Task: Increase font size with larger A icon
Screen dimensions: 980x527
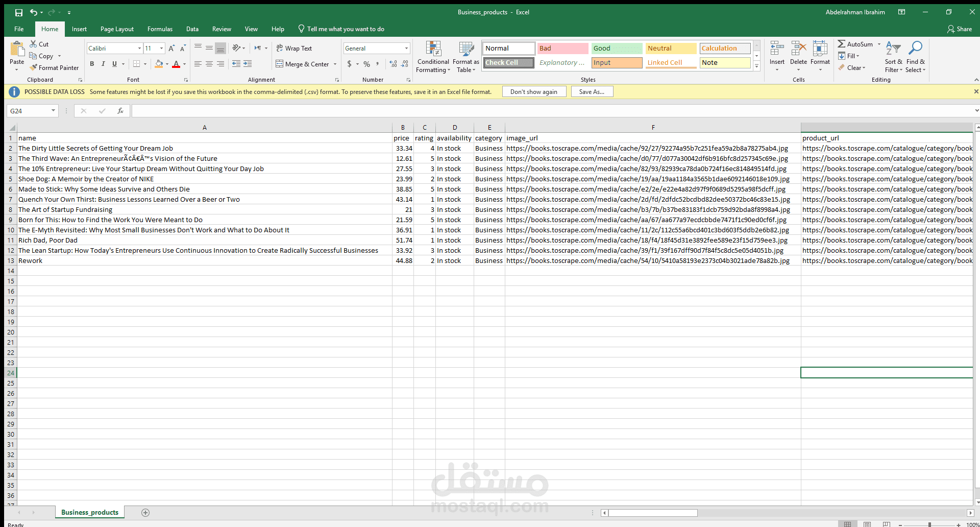Action: (171, 48)
